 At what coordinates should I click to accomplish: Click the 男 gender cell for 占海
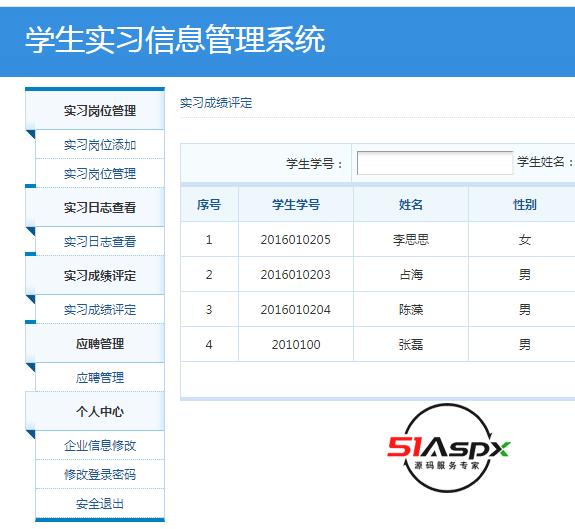(525, 275)
